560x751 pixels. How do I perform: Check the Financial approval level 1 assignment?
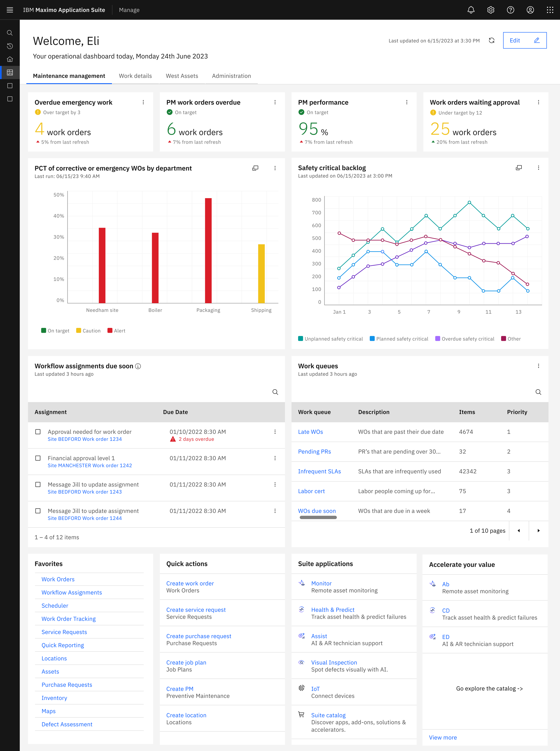pyautogui.click(x=38, y=458)
